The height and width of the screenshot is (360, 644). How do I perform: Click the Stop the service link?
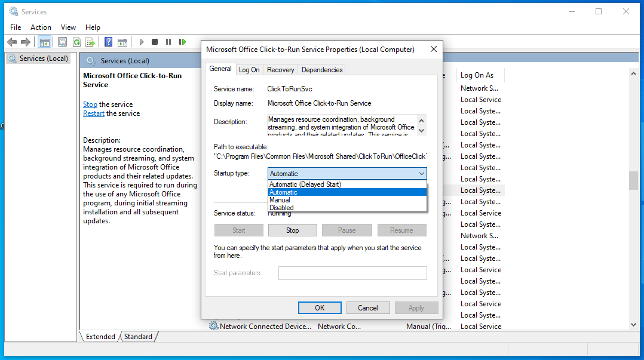pyautogui.click(x=90, y=104)
